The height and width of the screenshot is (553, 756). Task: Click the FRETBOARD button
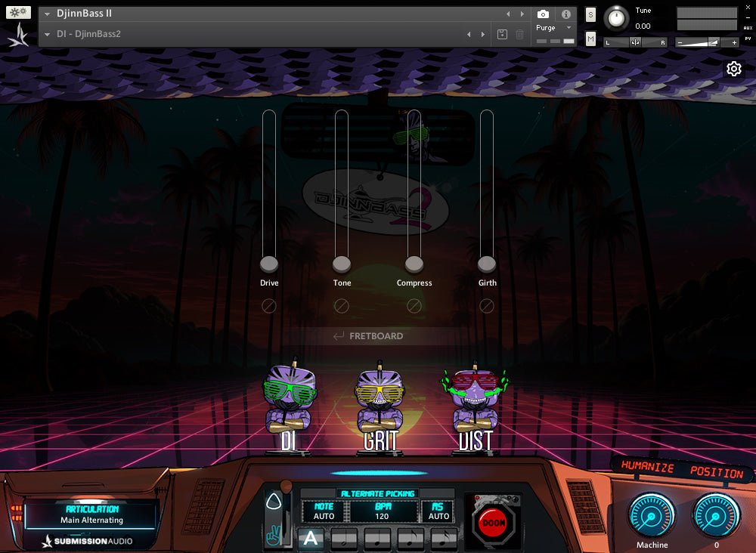368,336
